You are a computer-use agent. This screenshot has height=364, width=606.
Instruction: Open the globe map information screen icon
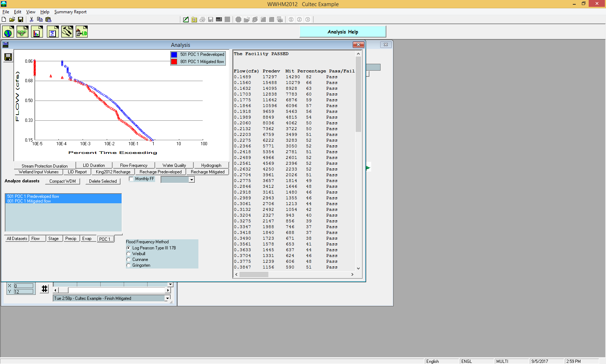[x=8, y=32]
